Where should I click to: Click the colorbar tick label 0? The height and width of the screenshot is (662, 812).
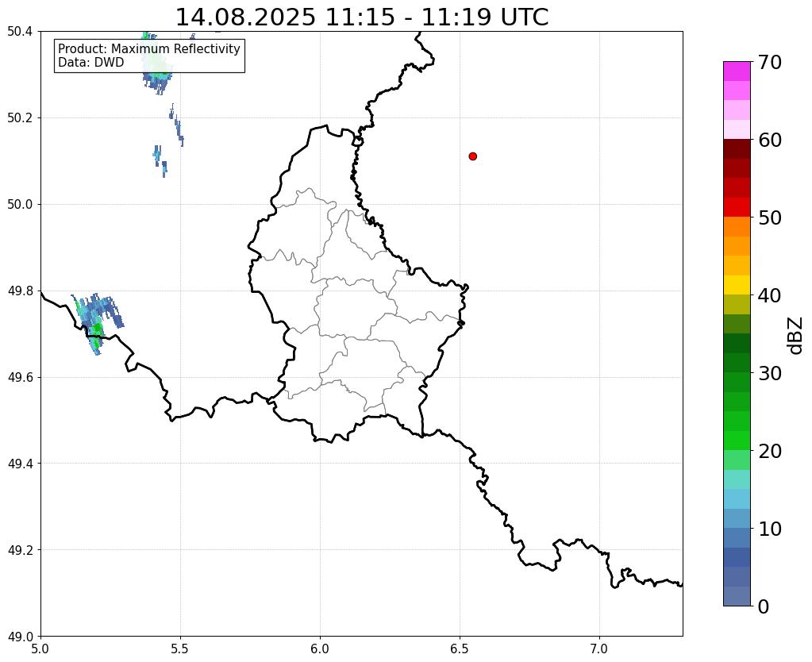(x=764, y=606)
